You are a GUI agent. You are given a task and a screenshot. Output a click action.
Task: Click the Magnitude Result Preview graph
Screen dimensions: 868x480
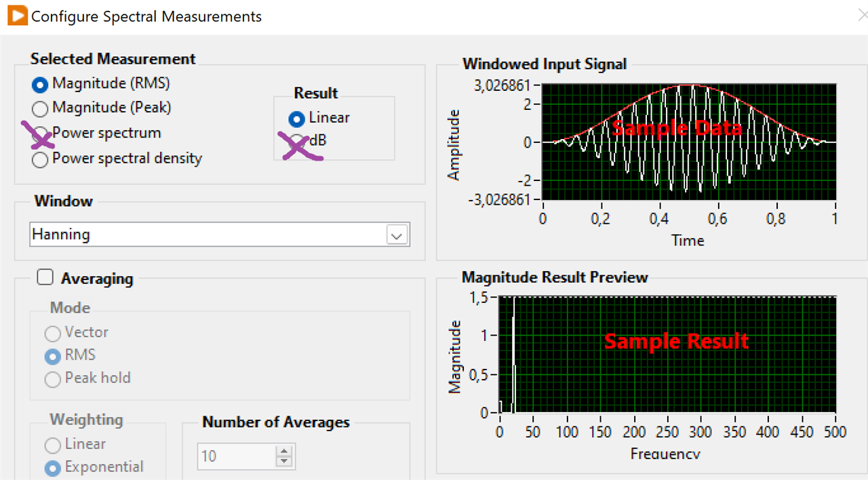pos(667,355)
